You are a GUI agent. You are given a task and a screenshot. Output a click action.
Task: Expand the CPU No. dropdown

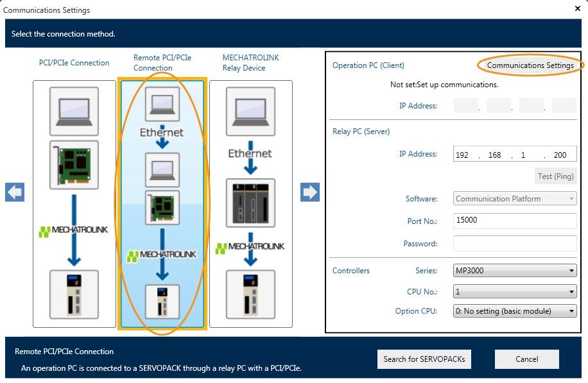[515, 292]
